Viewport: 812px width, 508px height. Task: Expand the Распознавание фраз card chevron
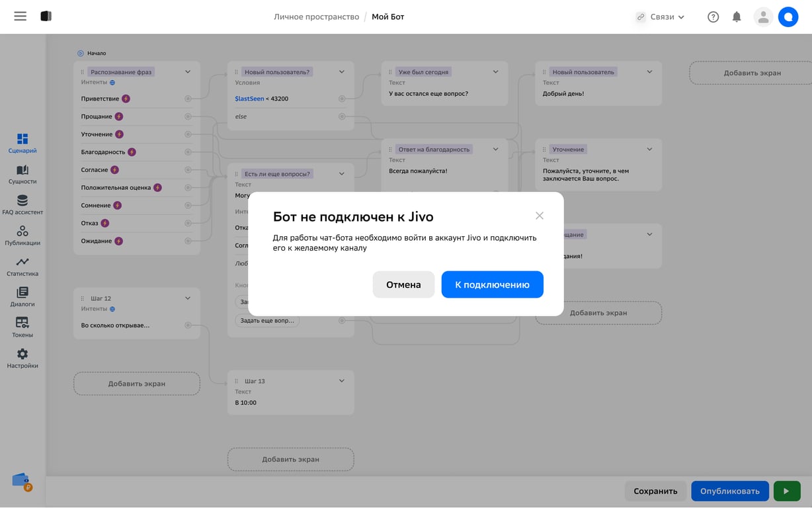(x=188, y=71)
